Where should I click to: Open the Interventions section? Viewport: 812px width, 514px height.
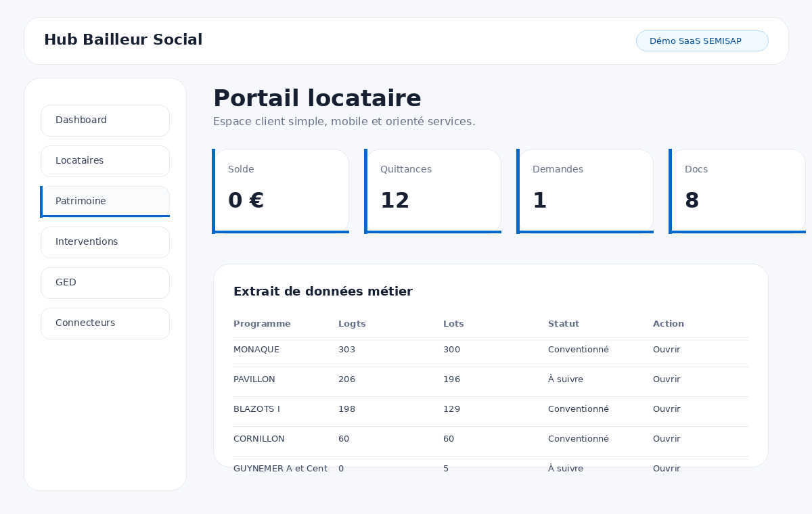coord(105,242)
